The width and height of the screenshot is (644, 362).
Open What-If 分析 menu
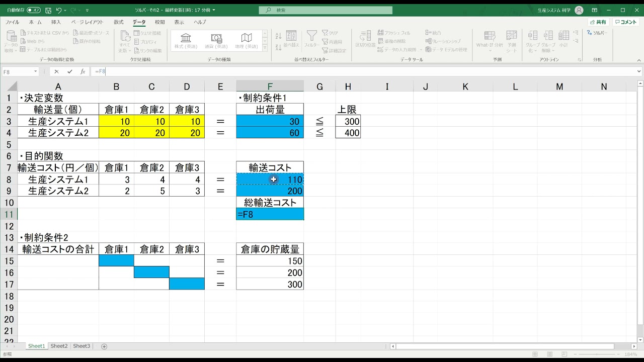point(490,41)
